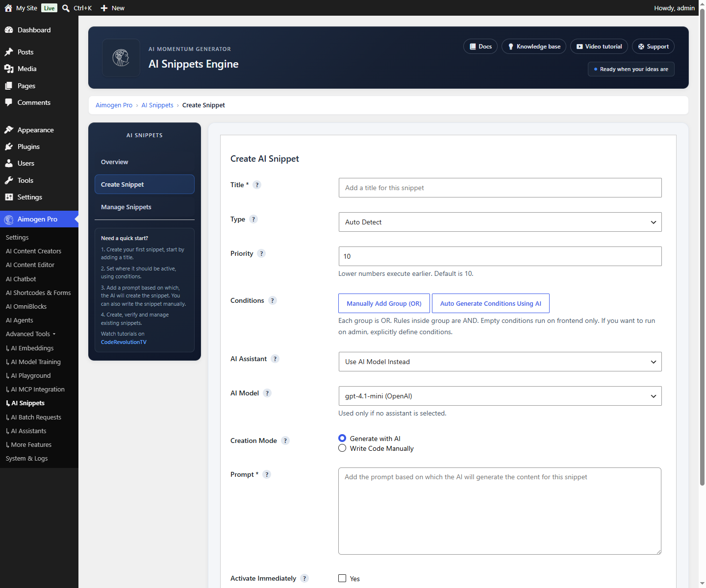Click the Pages icon in sidebar
The width and height of the screenshot is (706, 588).
[9, 86]
